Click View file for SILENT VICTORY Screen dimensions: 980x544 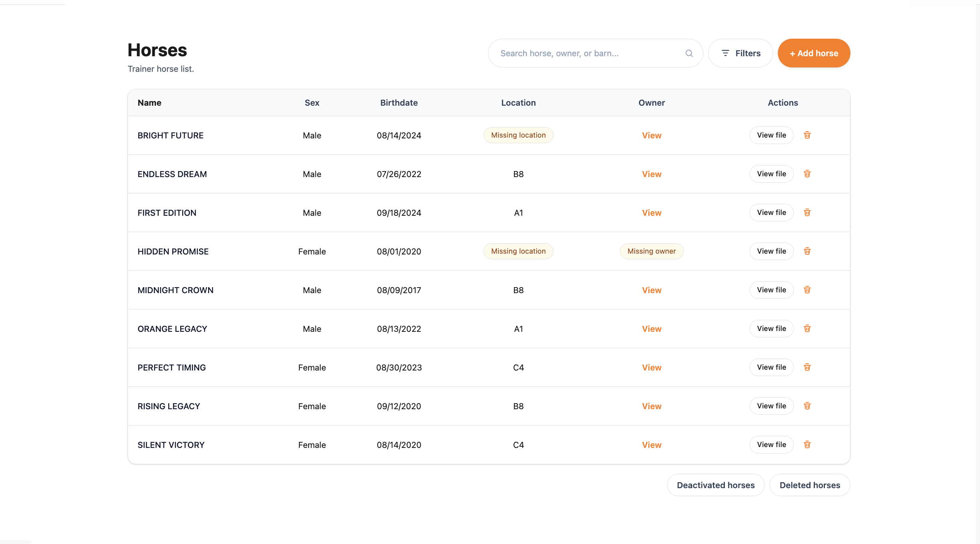click(x=771, y=445)
